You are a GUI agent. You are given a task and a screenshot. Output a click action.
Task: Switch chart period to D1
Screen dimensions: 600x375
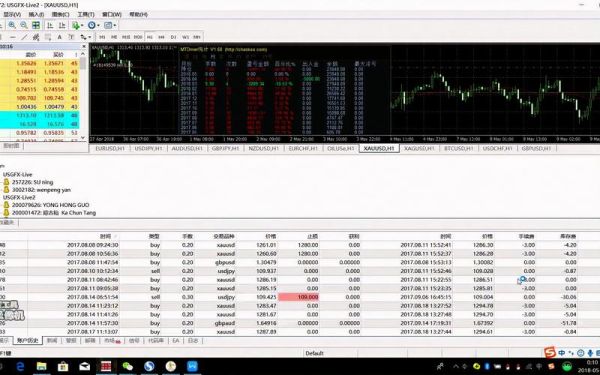pos(173,37)
